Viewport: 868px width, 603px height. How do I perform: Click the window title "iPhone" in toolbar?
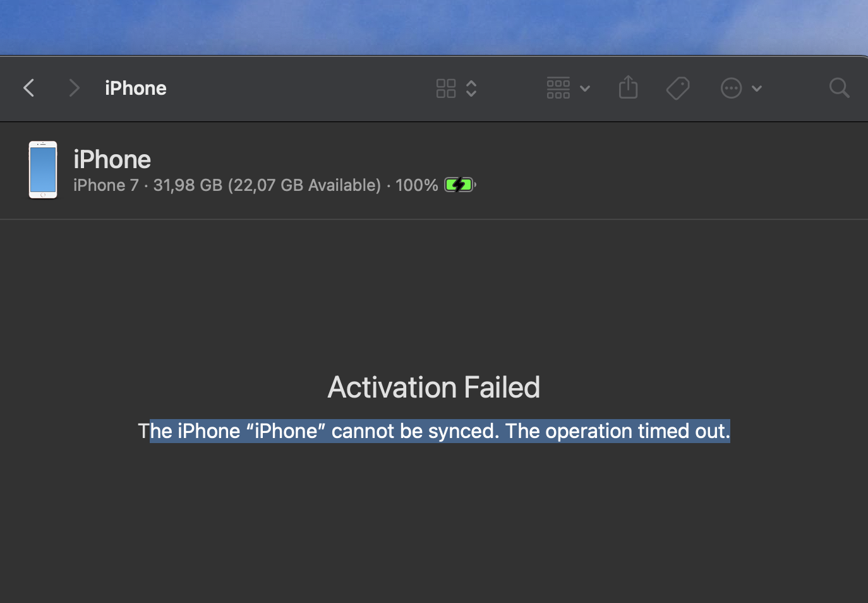coord(136,88)
